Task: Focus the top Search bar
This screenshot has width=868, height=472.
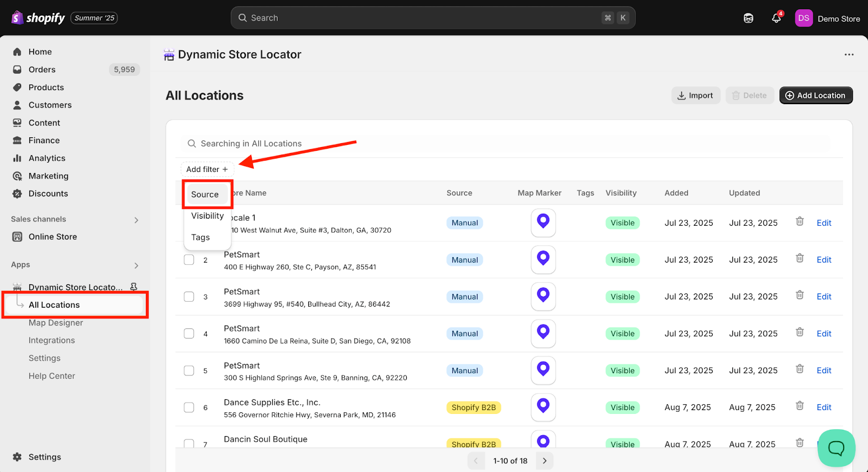Action: coord(433,18)
